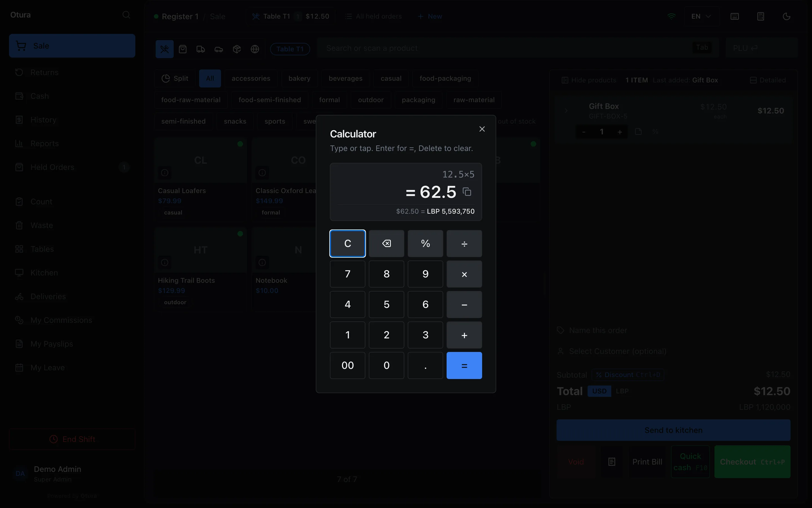Clear the calculator with C

pos(348,244)
